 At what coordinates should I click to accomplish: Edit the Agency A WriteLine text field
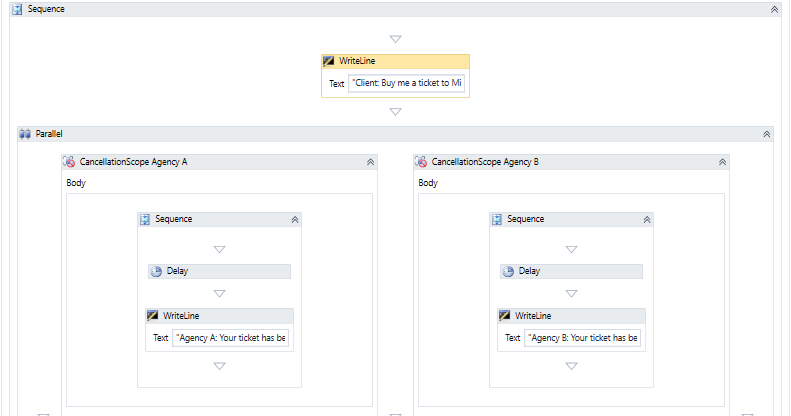231,338
